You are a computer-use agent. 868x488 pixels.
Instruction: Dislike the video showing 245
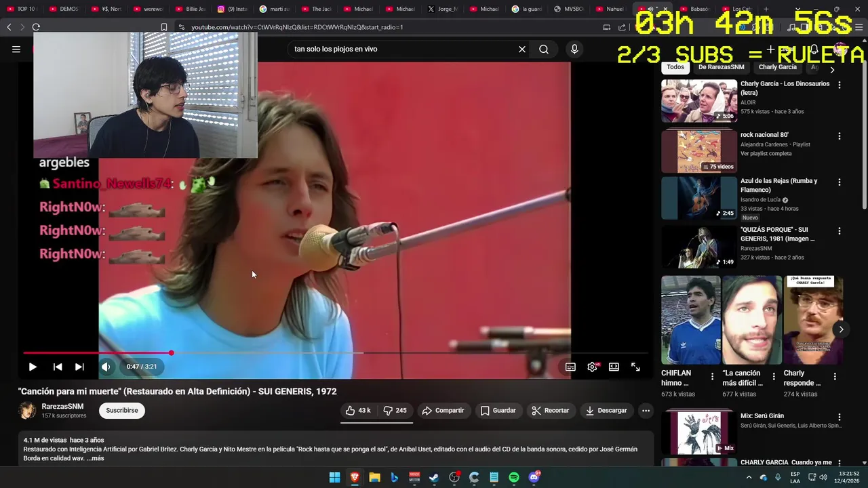(395, 410)
